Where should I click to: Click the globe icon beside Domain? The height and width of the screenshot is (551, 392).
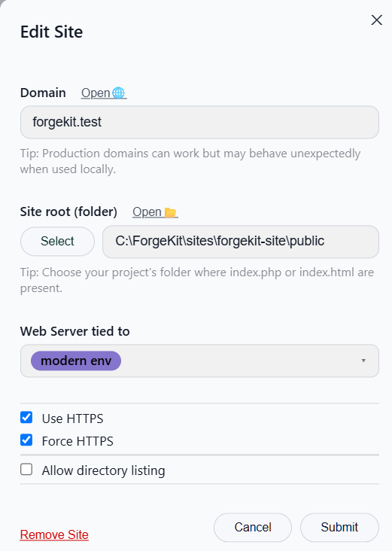[118, 93]
